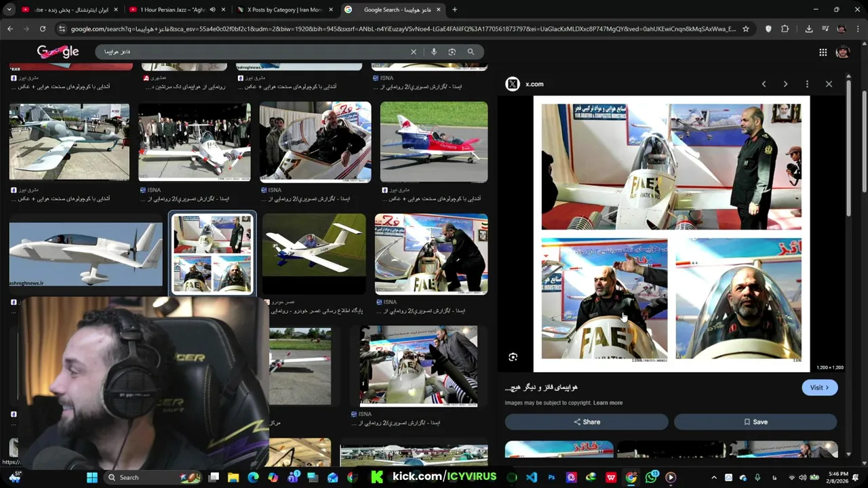Open the browser downloads icon
The width and height of the screenshot is (868, 488).
(x=809, y=29)
